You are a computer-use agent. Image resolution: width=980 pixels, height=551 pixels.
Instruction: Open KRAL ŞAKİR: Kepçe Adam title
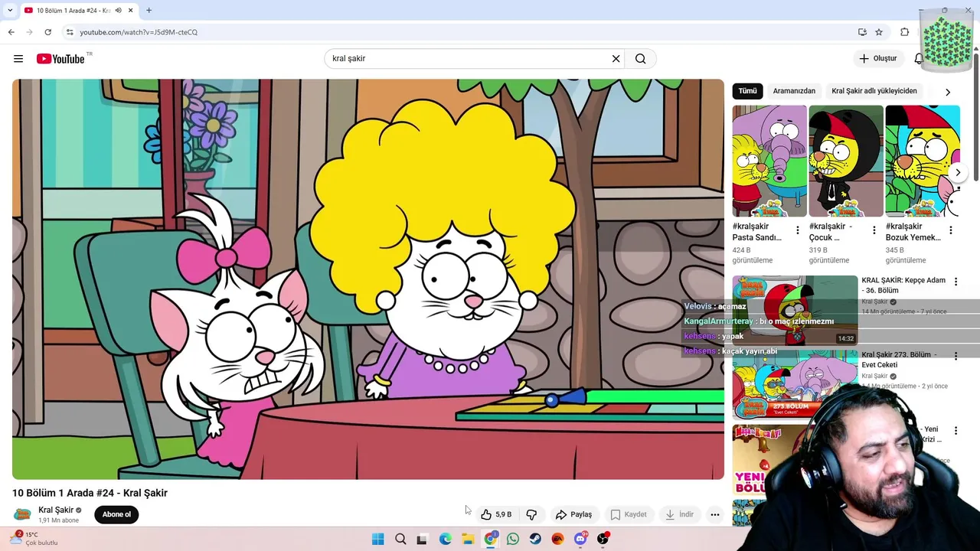pos(903,285)
